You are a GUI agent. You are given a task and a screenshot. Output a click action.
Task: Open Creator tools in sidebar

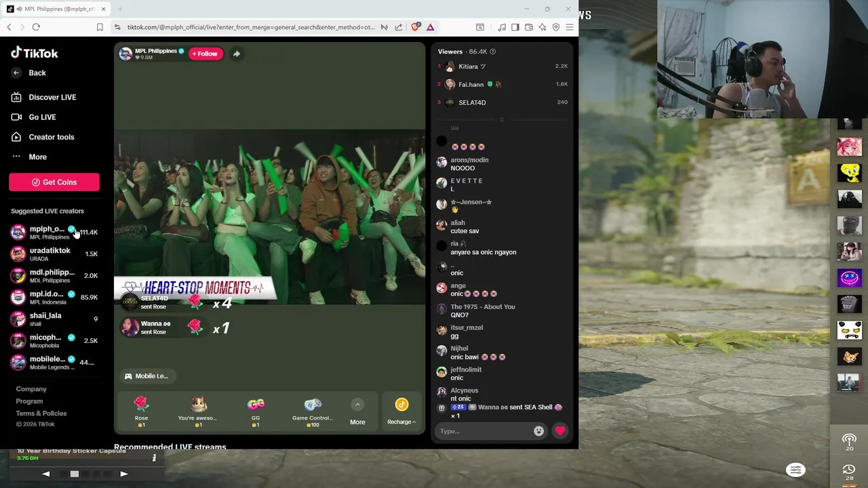click(x=43, y=137)
